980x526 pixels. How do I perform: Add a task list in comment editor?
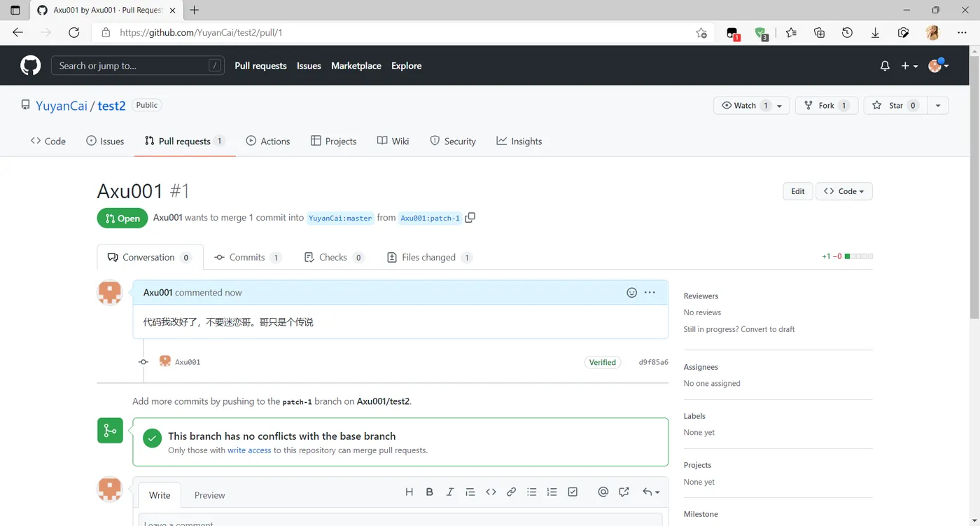click(573, 492)
